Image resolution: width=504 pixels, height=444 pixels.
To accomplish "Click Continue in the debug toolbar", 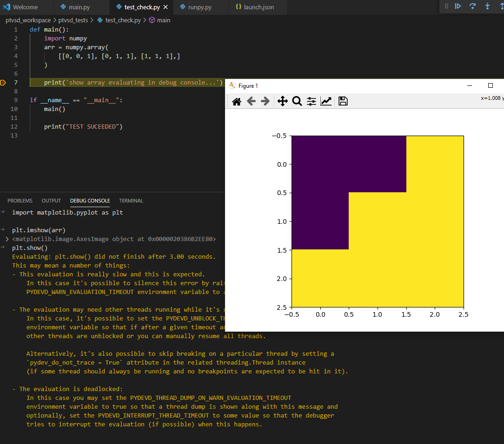I will (x=458, y=7).
